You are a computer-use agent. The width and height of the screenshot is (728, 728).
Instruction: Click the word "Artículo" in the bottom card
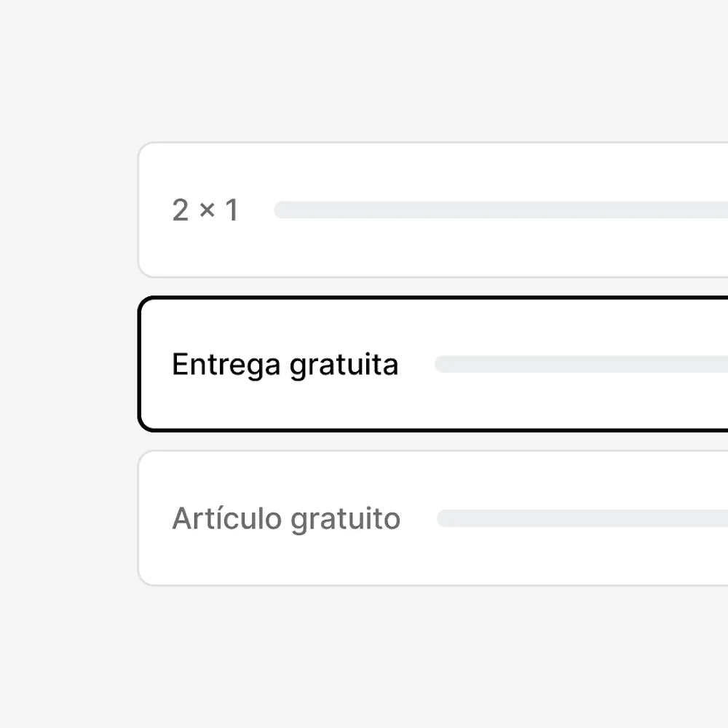coord(226,519)
